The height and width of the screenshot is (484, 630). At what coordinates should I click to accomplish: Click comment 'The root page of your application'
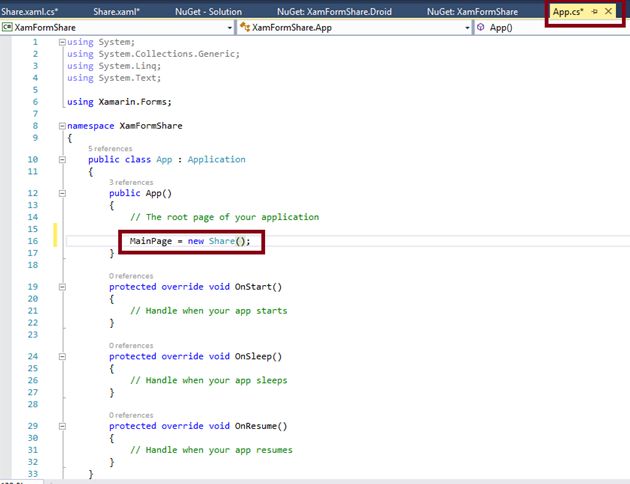225,217
